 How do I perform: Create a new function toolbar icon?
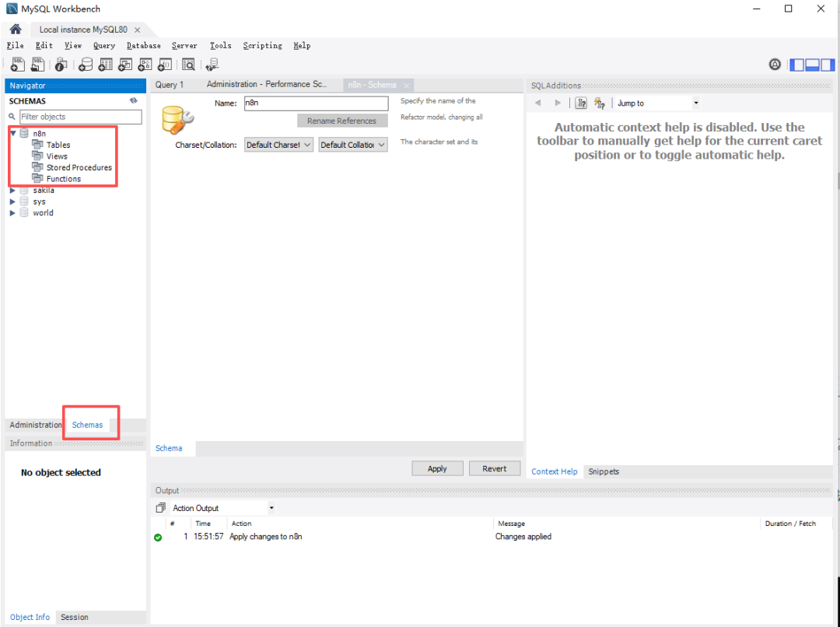[x=165, y=65]
